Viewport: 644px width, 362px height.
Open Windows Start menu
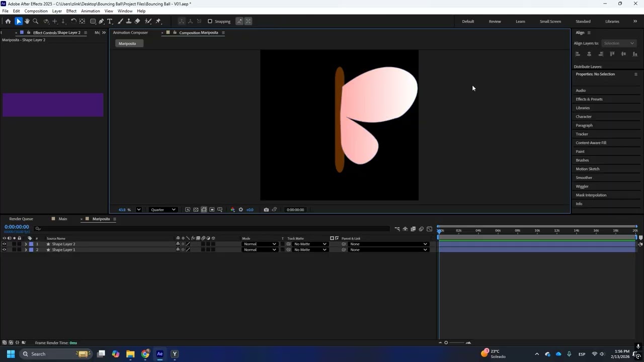[11, 354]
